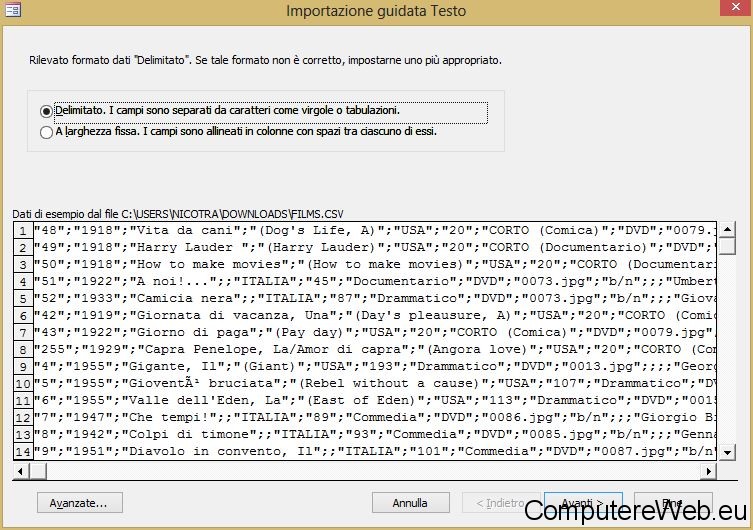This screenshot has height=530, width=753.
Task: Click row number 1 header in preview
Action: click(23, 231)
